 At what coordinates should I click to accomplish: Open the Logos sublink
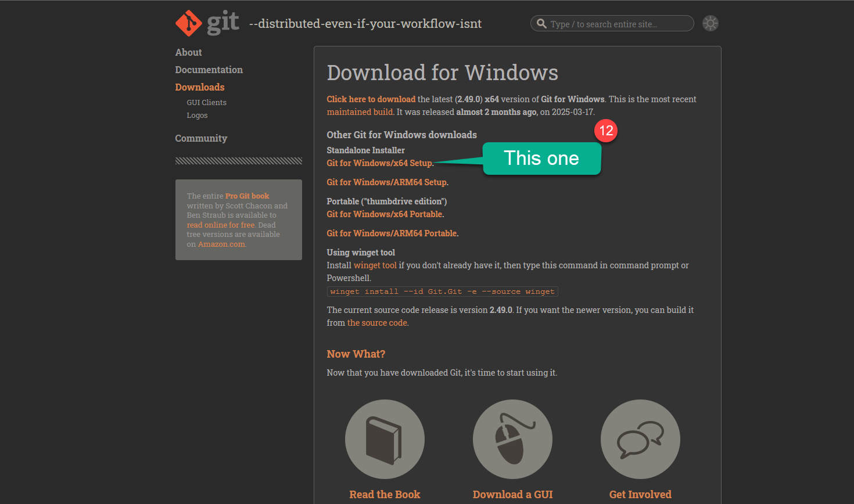[x=197, y=116]
